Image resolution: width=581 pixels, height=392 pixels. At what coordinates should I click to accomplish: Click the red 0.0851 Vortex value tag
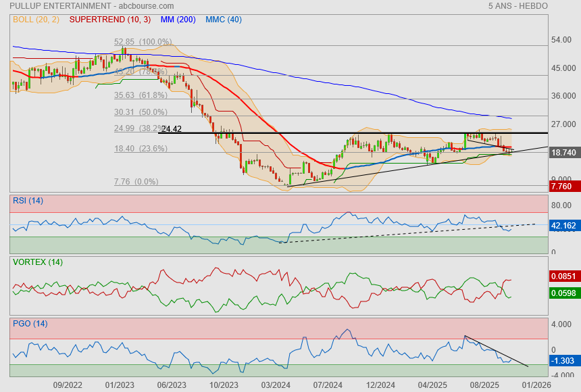click(x=563, y=276)
